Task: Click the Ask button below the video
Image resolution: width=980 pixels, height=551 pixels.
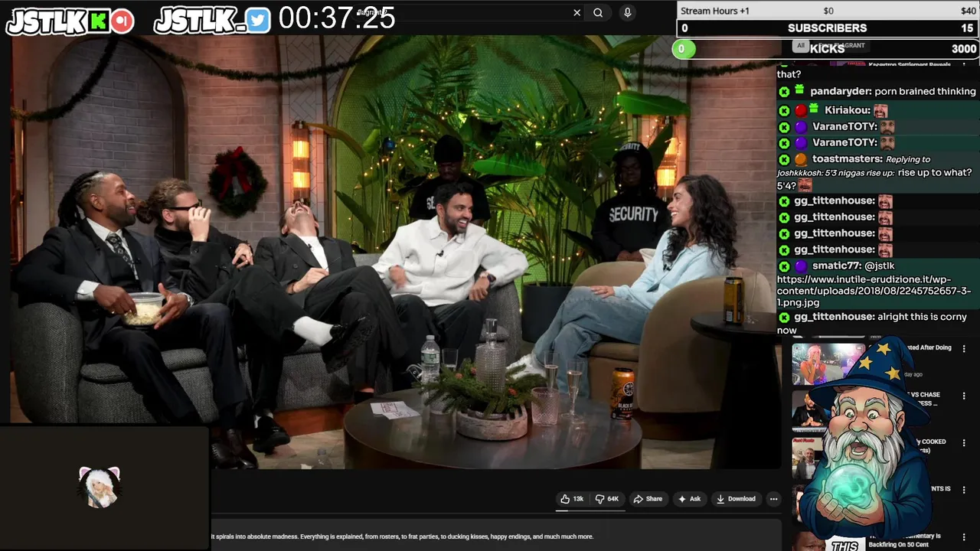Action: tap(689, 499)
